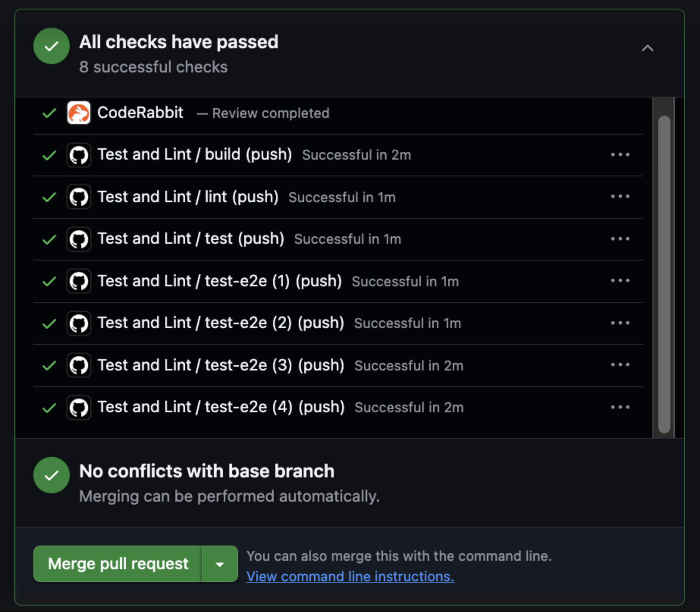The height and width of the screenshot is (612, 700).
Task: Open the CodeRabbit check details
Action: [140, 113]
